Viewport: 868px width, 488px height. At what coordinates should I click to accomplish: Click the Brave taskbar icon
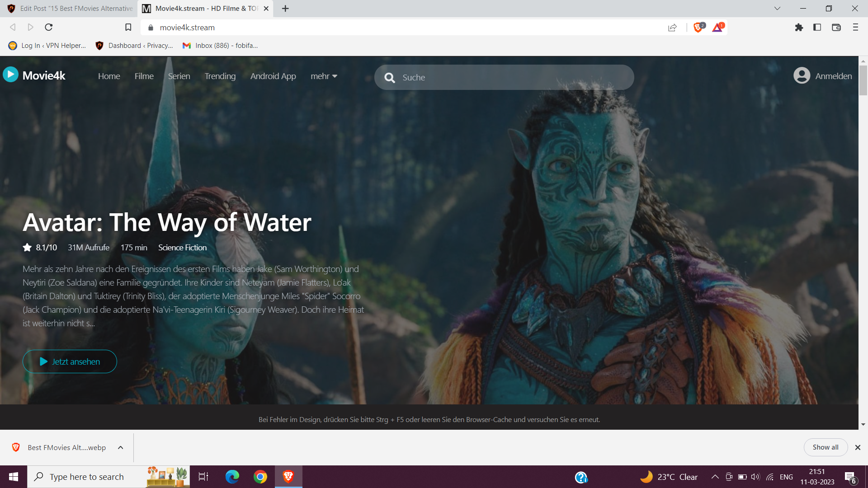pos(288,477)
